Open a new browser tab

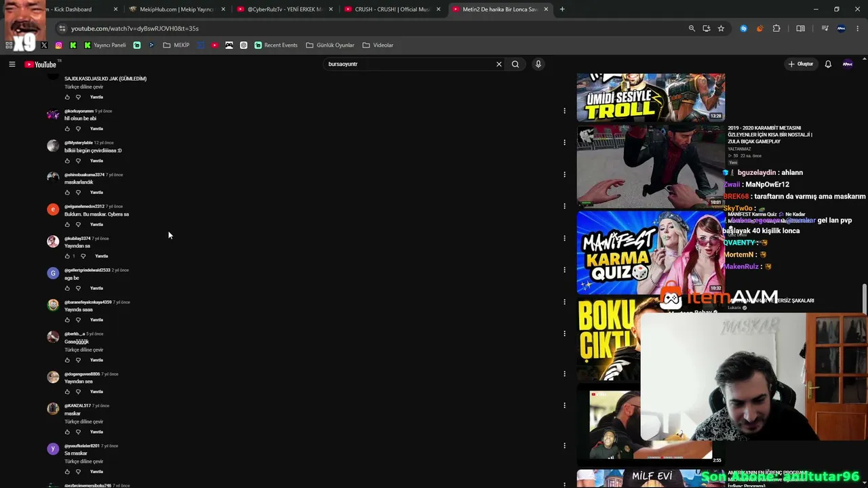[562, 9]
